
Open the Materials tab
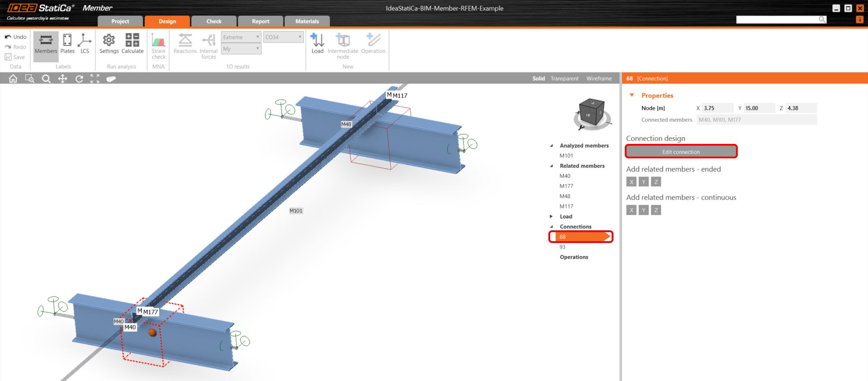pos(307,21)
